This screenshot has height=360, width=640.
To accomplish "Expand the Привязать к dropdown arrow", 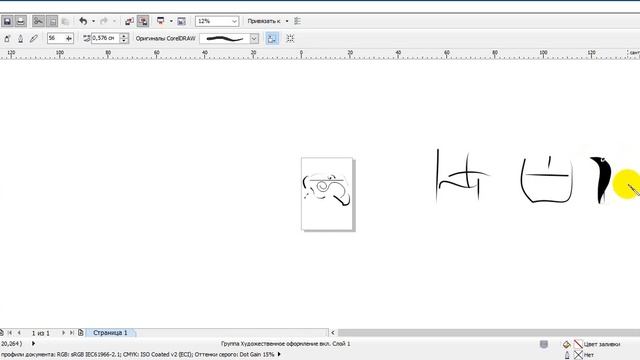I will [287, 21].
